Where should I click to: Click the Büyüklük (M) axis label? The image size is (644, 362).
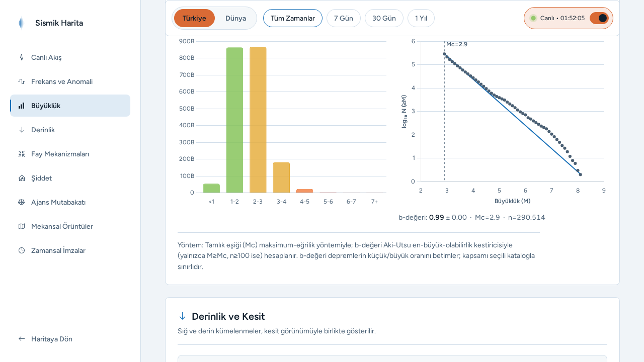coord(512,201)
